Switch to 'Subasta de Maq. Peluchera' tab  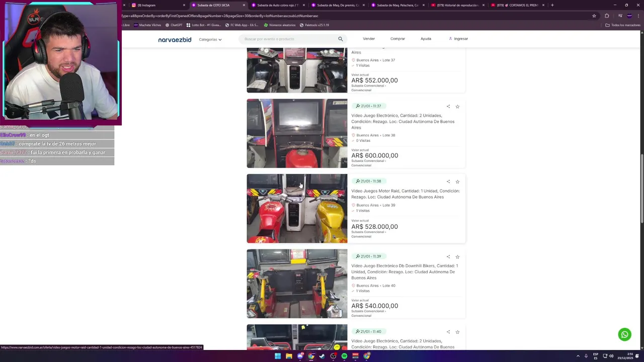click(x=397, y=5)
